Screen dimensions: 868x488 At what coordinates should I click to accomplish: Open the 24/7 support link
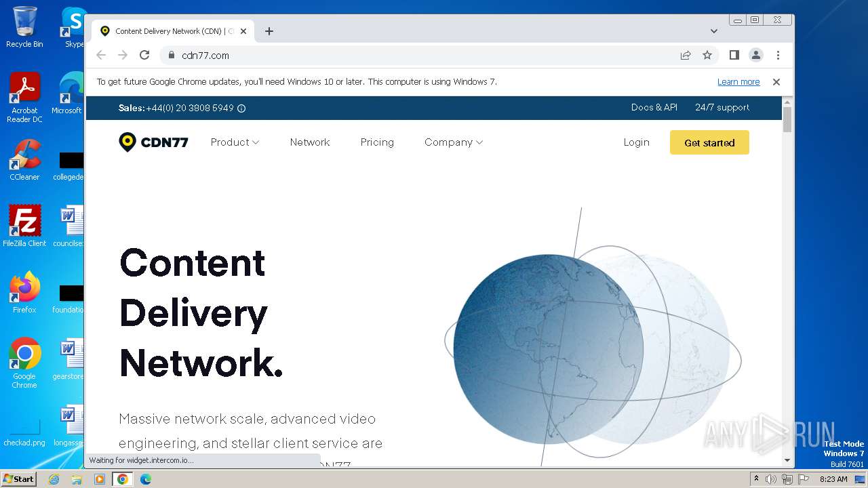(722, 108)
